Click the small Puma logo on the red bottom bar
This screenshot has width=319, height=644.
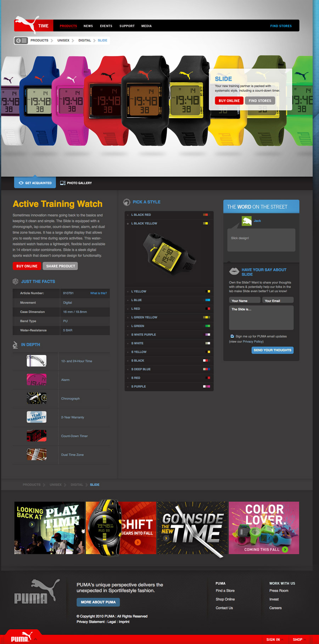(x=22, y=637)
